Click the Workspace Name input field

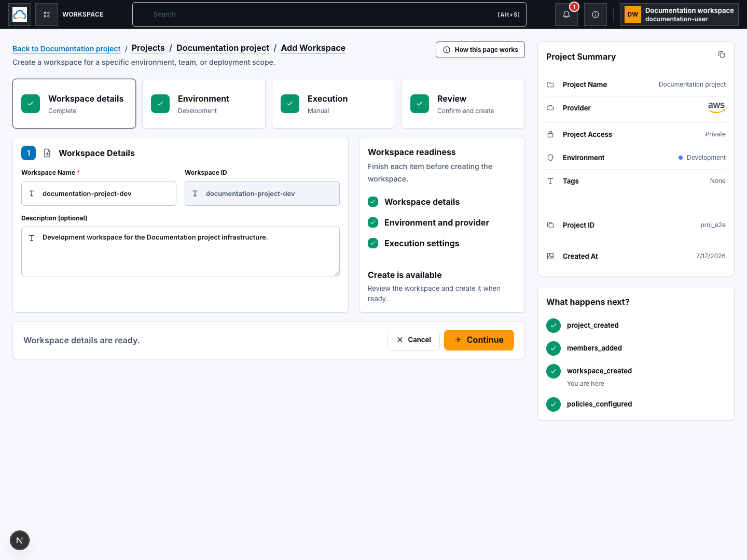pos(99,193)
